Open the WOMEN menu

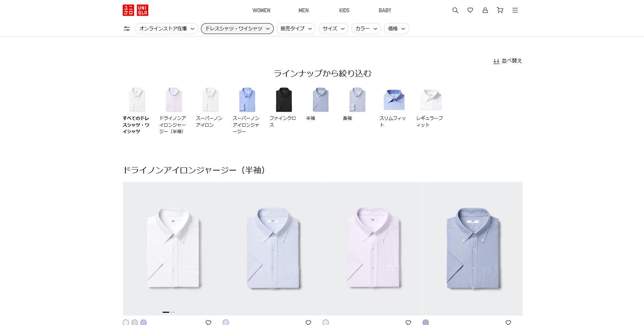pos(261,11)
